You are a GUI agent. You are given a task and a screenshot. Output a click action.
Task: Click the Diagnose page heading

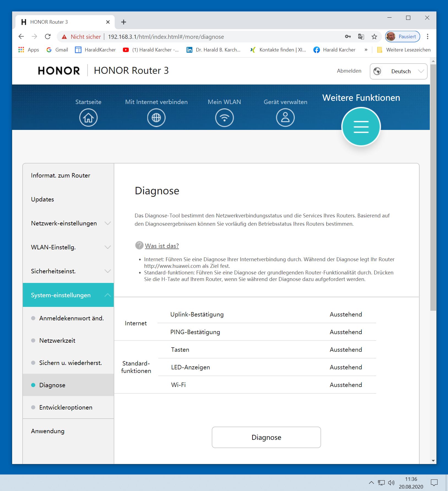[157, 191]
